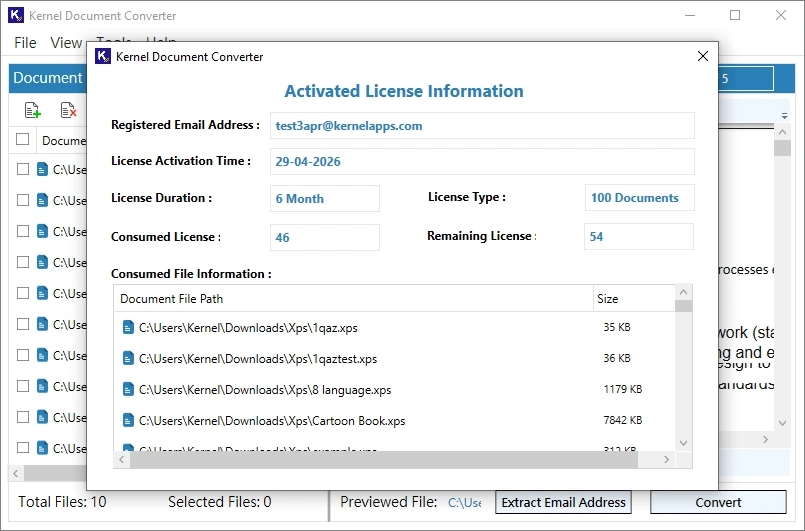Select row ending with Cartoon Book.xps

pyautogui.click(x=394, y=421)
